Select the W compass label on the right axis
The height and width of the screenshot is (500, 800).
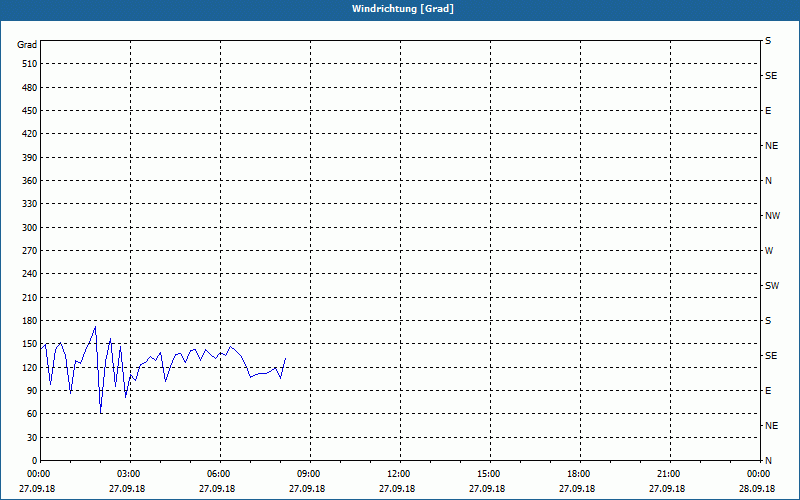tap(769, 251)
